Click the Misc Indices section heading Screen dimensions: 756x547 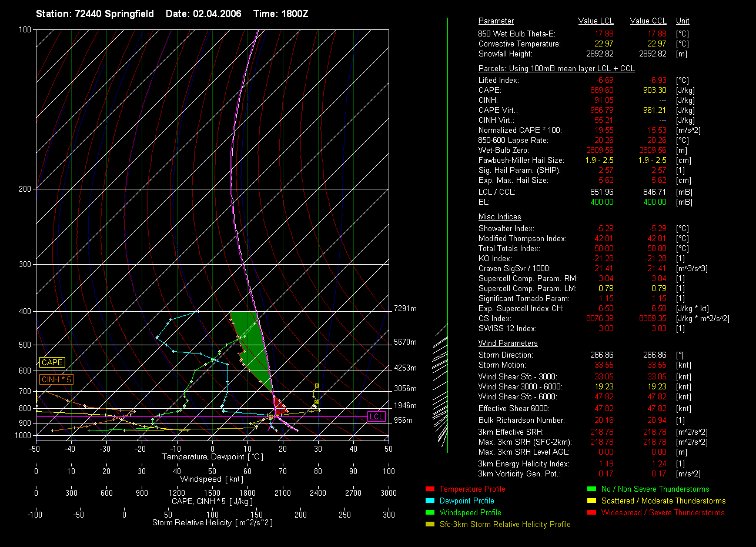point(499,217)
